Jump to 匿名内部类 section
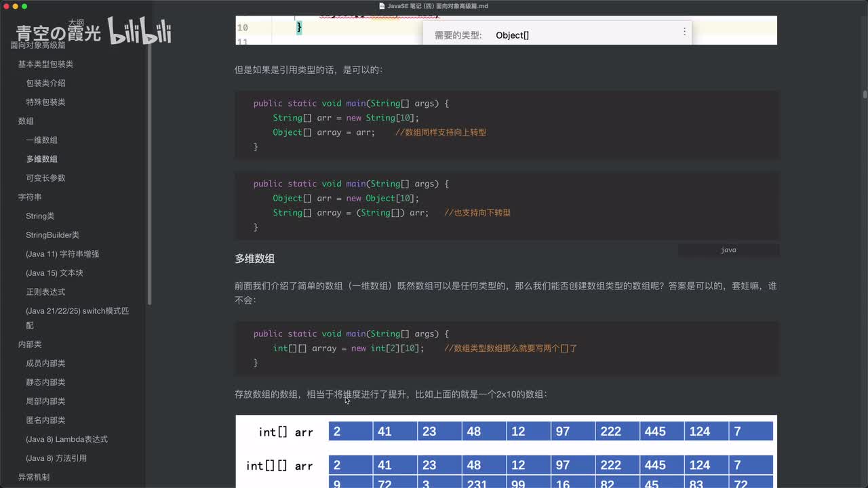This screenshot has width=868, height=488. coord(45,420)
